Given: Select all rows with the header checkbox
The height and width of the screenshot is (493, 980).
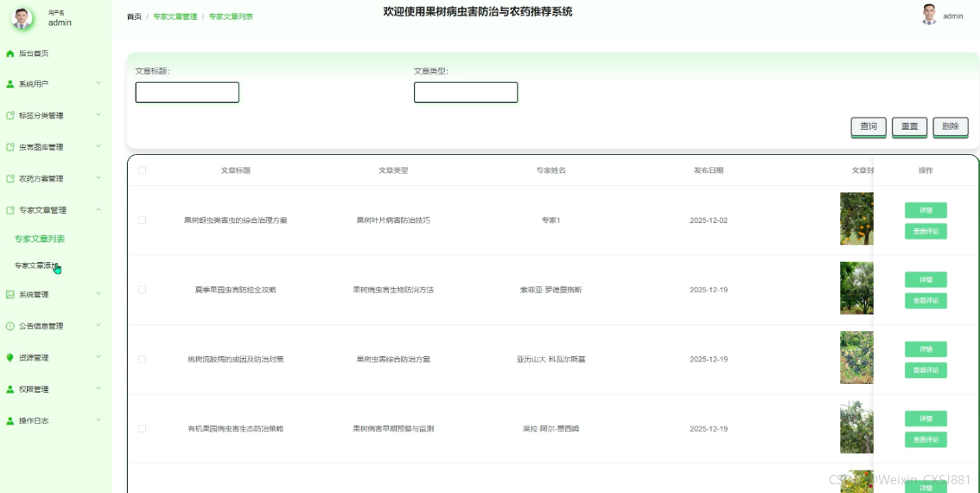Looking at the screenshot, I should coord(142,170).
